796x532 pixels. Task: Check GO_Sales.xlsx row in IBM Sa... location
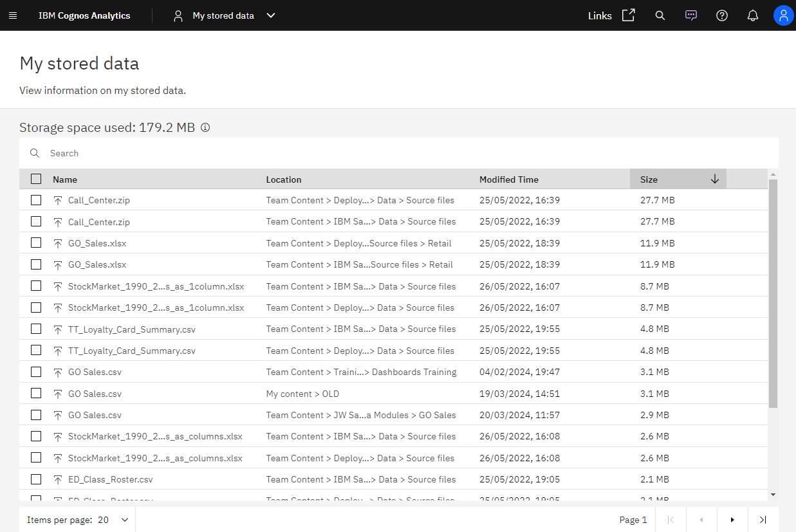click(36, 264)
